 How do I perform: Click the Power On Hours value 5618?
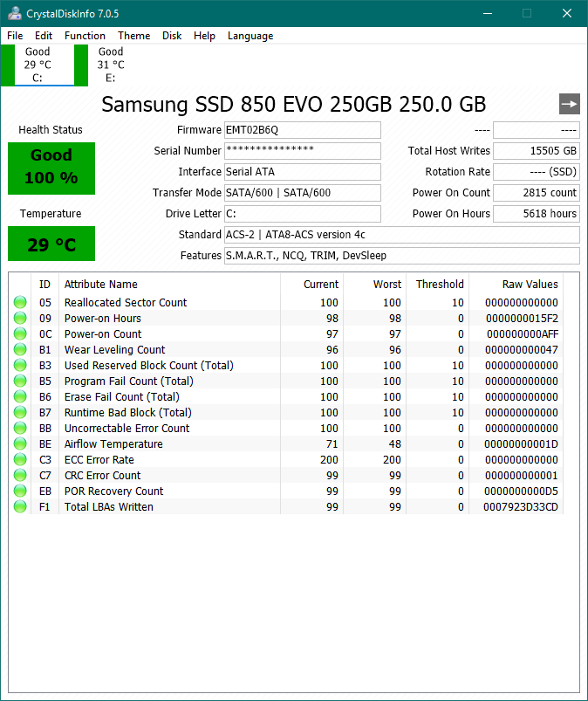[x=537, y=214]
